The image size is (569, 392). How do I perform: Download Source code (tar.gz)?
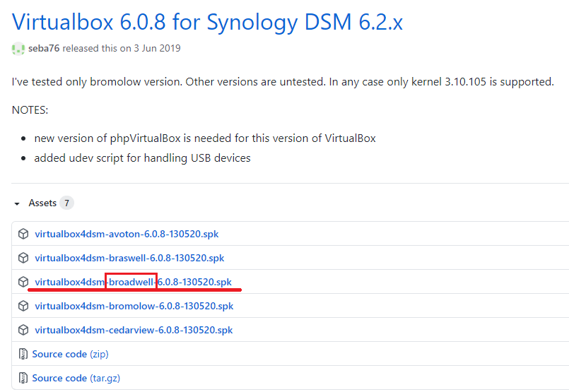[76, 378]
